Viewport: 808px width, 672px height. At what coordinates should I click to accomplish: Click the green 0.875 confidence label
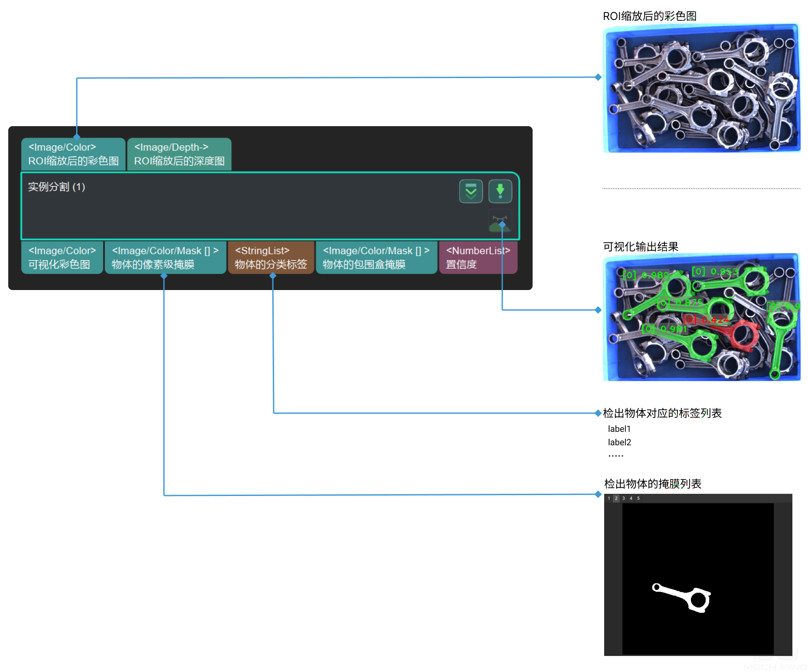[680, 303]
